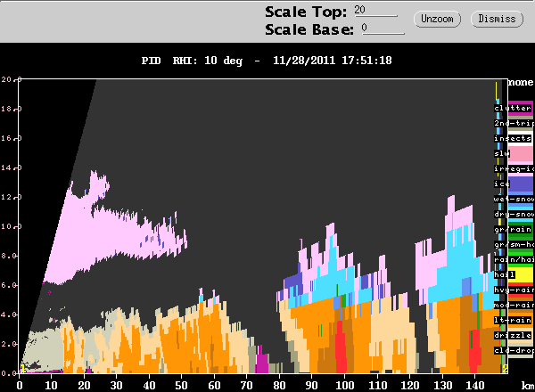Click the 10.0 height axis label
Viewport: 535px width, 392px height.
[11, 226]
